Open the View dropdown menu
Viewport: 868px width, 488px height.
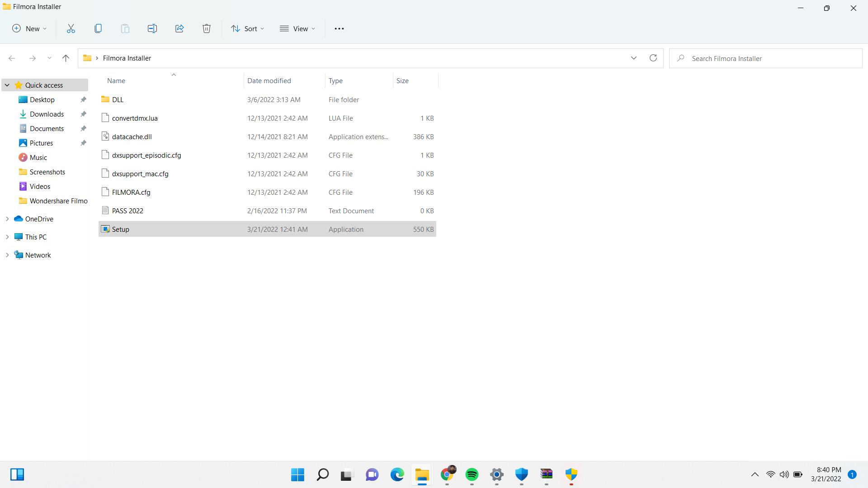point(297,28)
